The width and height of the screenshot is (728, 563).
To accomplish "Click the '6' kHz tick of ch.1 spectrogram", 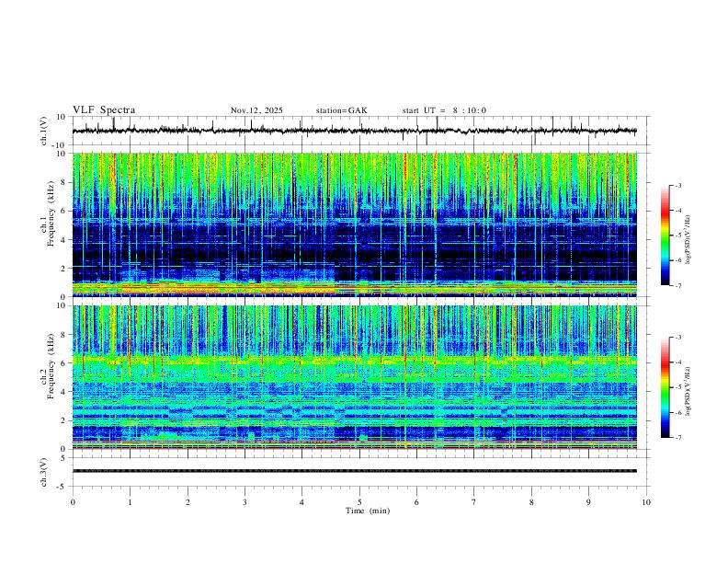I will click(64, 211).
